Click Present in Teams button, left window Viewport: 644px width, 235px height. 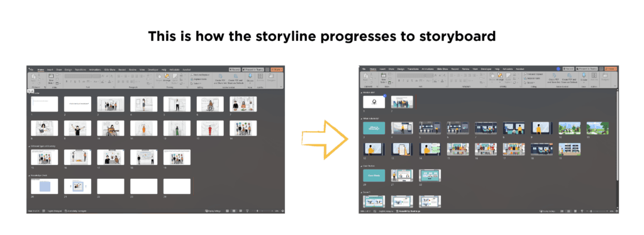point(253,69)
